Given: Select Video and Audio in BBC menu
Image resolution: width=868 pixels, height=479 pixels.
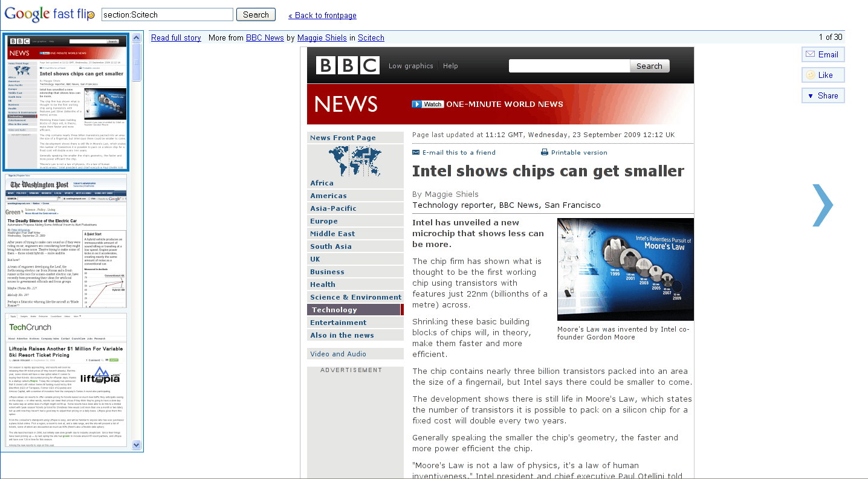Looking at the screenshot, I should pyautogui.click(x=355, y=354).
